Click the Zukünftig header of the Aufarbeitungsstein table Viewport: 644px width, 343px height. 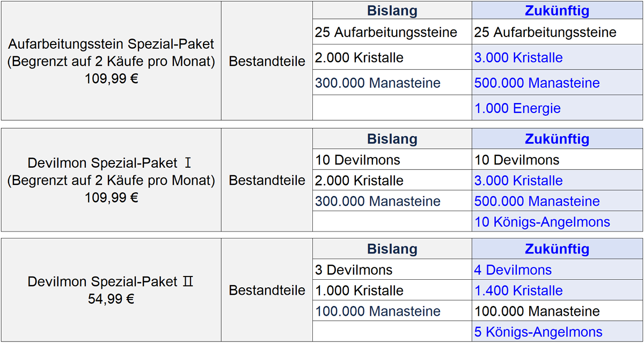coord(557,10)
